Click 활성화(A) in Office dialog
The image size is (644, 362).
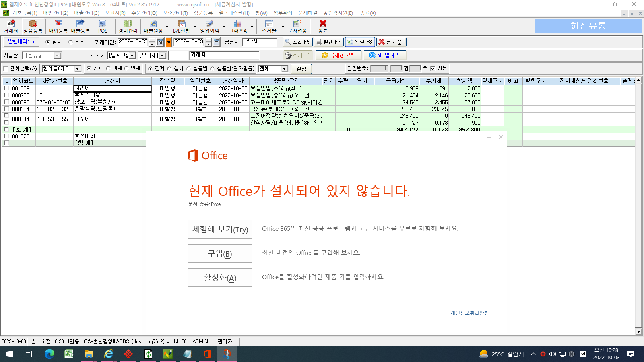220,278
